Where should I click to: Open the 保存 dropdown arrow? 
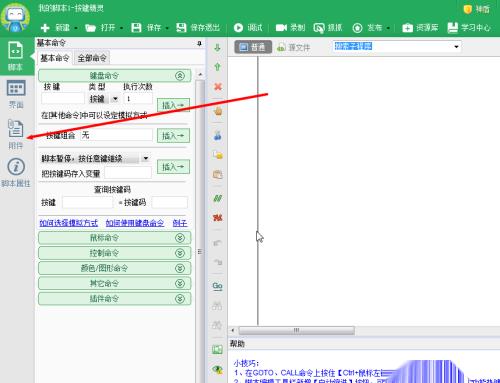(x=167, y=28)
